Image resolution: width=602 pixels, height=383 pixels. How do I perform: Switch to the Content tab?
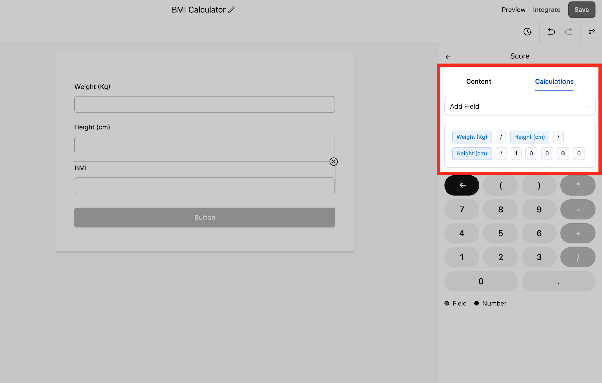pyautogui.click(x=478, y=81)
